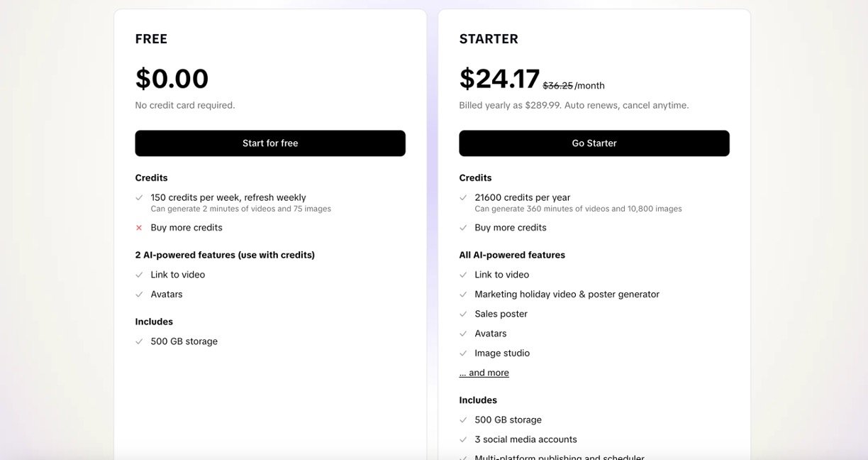Click the All AI-powered features heading
The image size is (868, 460).
[x=512, y=255]
